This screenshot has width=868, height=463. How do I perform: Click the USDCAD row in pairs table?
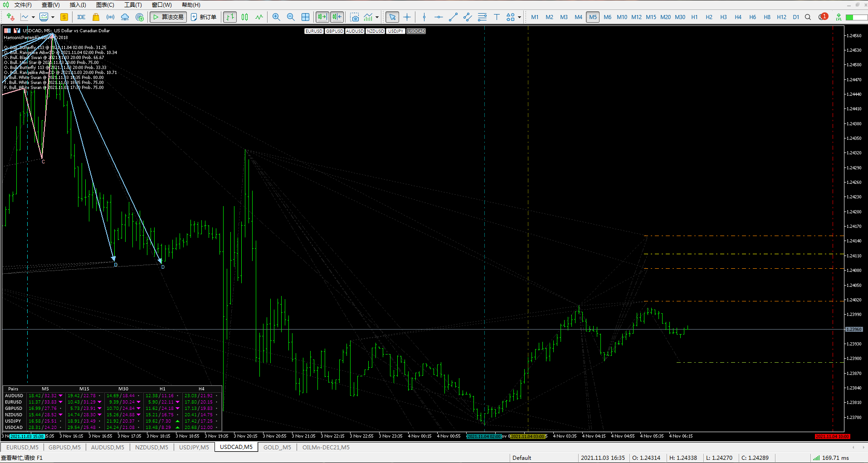click(x=112, y=427)
